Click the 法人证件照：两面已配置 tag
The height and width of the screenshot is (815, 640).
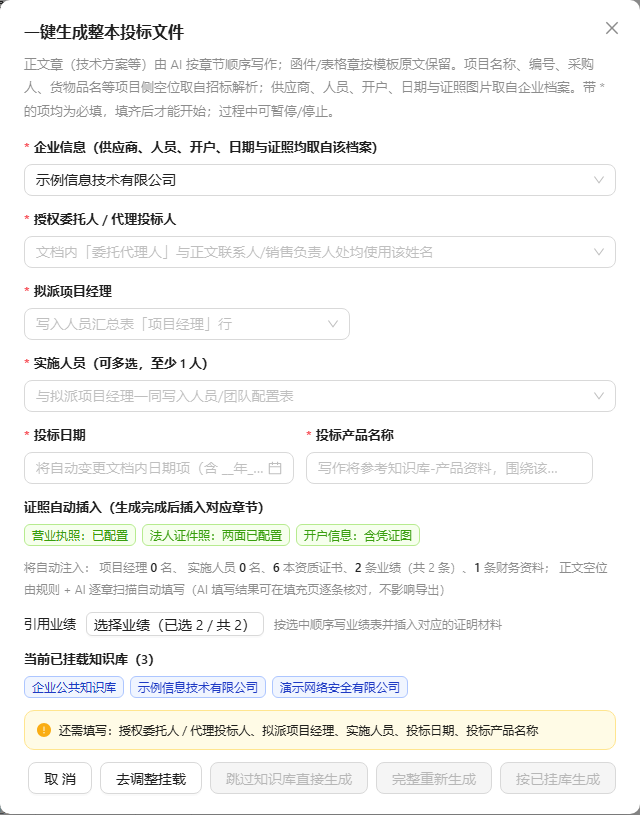point(216,535)
